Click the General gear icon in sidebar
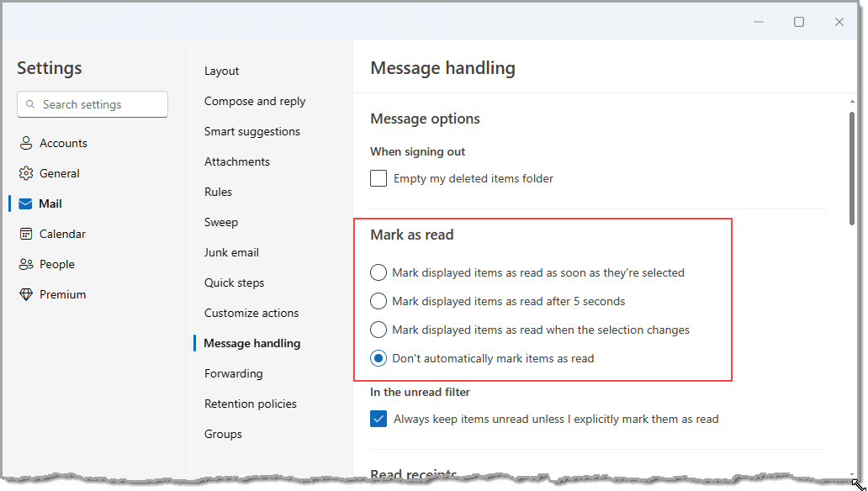Image resolution: width=868 pixels, height=491 pixels. [26, 172]
